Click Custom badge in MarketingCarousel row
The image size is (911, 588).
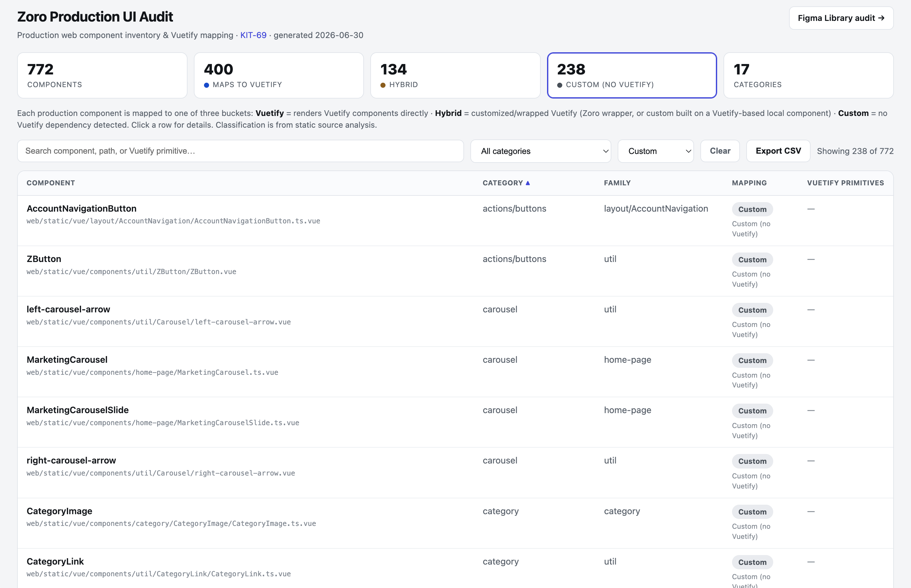[752, 361]
